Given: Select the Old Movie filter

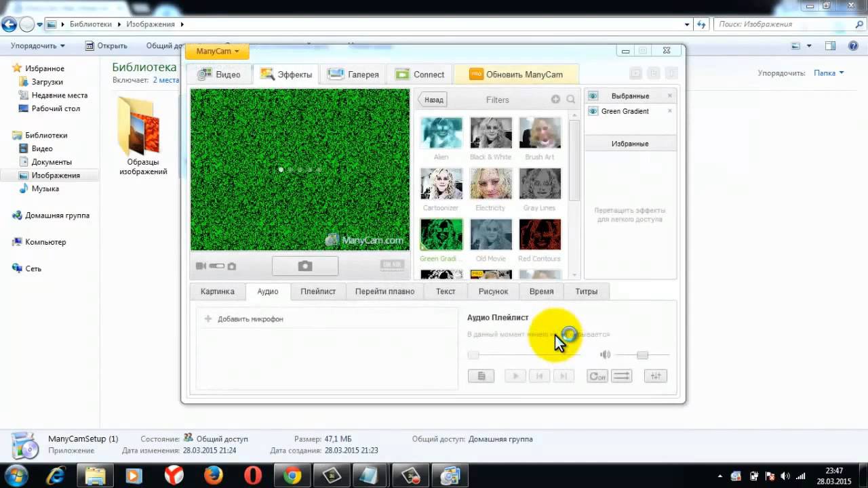Looking at the screenshot, I should 490,235.
